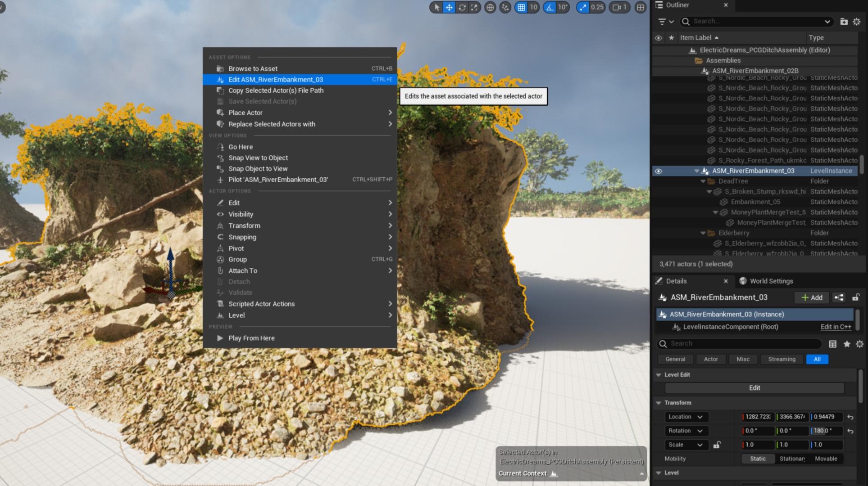This screenshot has width=868, height=486.
Task: Click the Edit in C++ link
Action: click(836, 327)
